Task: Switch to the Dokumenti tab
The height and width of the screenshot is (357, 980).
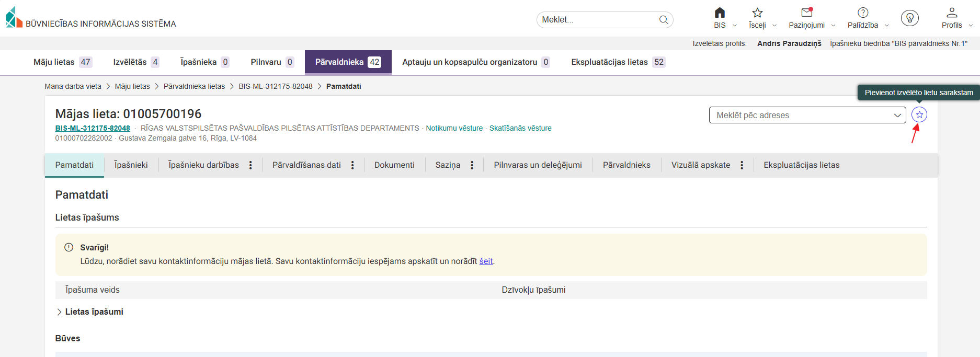Action: coord(394,165)
